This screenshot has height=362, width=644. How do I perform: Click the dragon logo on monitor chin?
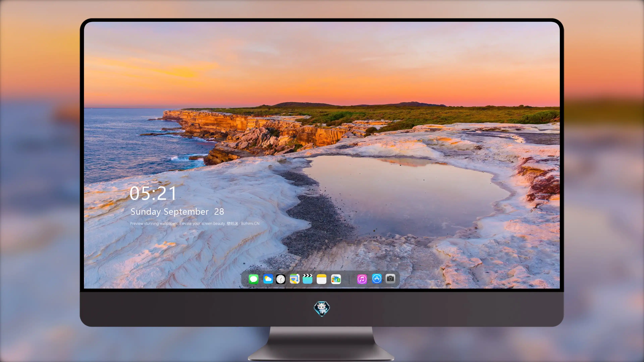[322, 309]
